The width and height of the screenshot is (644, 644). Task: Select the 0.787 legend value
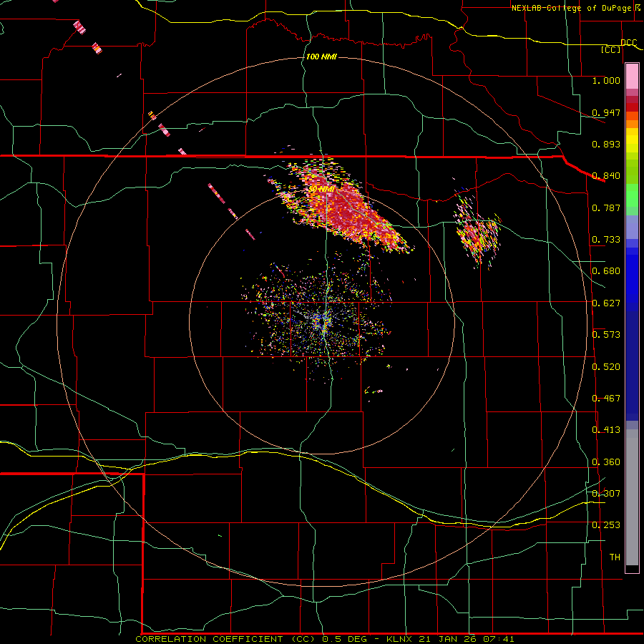pyautogui.click(x=606, y=208)
